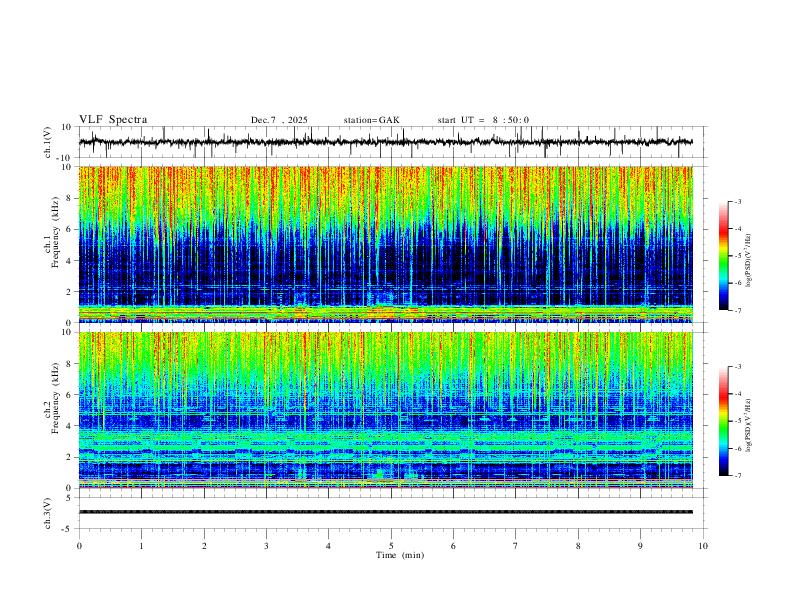Click time axis tick label "9"
Screen dimensions: 792x612
pos(640,546)
